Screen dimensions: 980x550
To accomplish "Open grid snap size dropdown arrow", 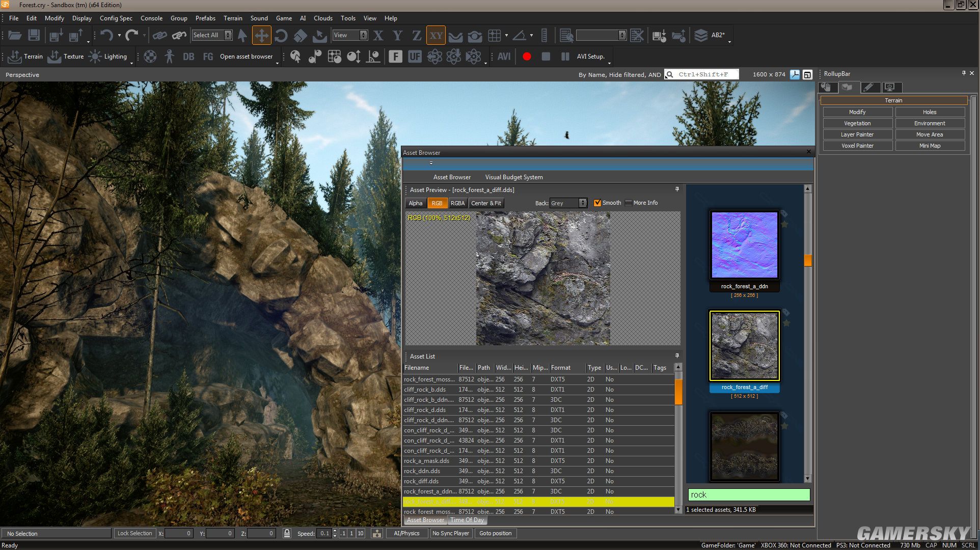I will click(506, 35).
